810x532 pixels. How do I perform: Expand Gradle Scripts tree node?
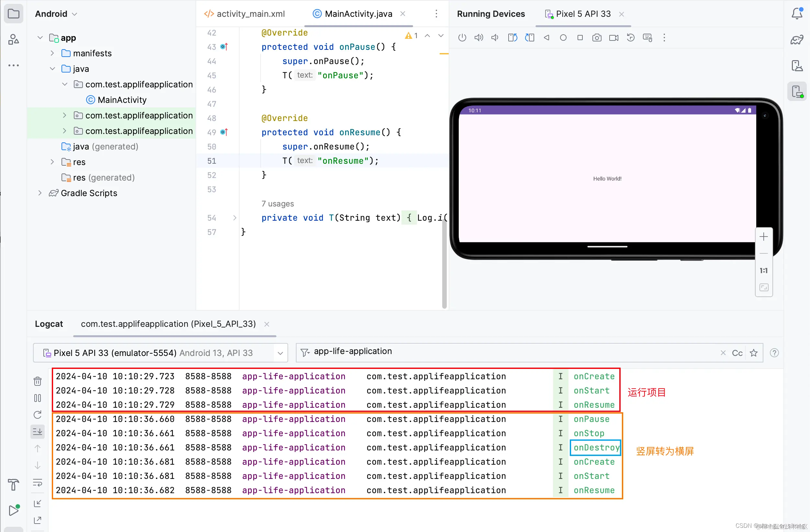click(x=40, y=193)
